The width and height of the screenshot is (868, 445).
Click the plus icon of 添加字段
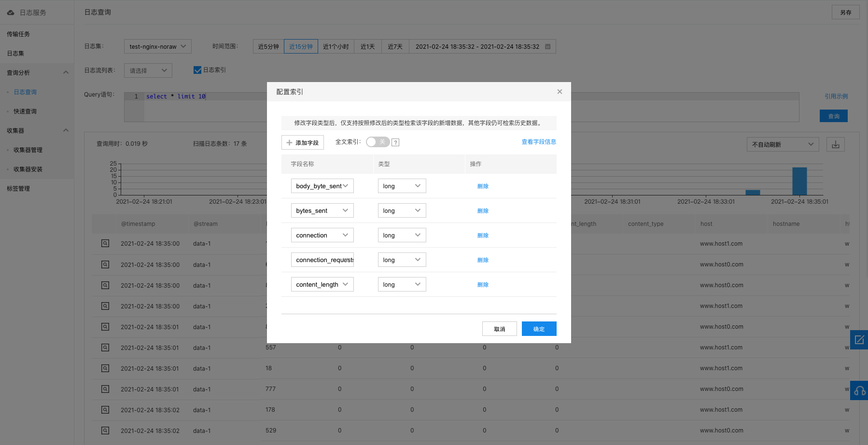[289, 143]
